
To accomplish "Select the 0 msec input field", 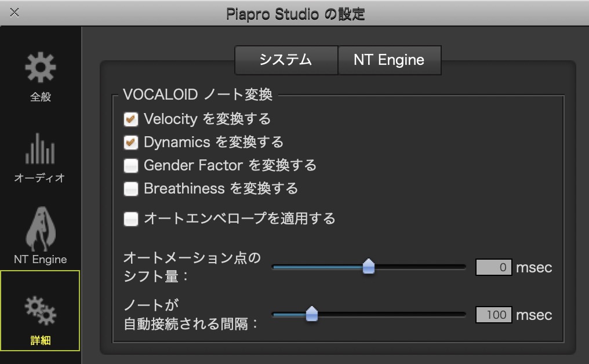I will tap(494, 267).
